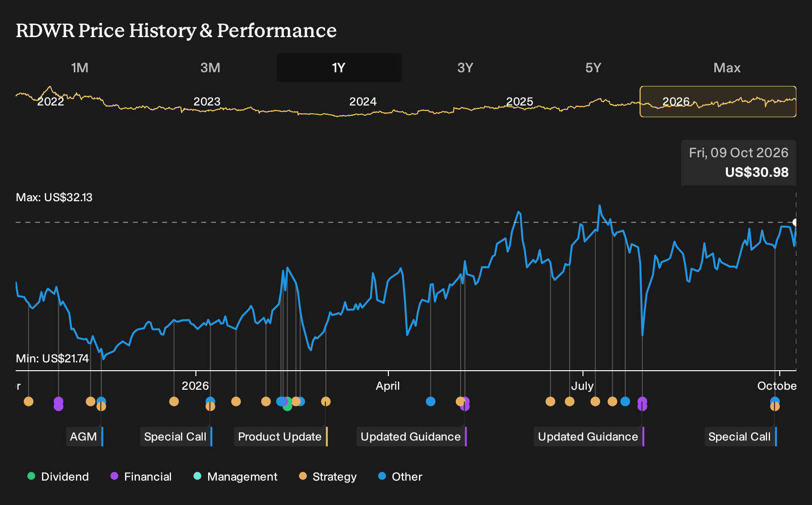Click the green Dividend event dot
Viewport: 812px width, 505px height.
pyautogui.click(x=288, y=406)
